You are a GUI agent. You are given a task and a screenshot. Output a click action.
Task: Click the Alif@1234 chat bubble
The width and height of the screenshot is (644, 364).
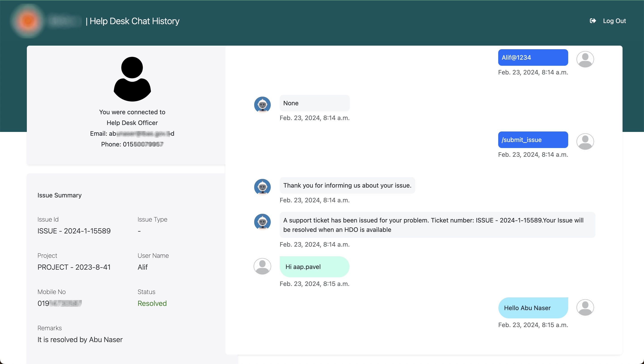tap(533, 57)
